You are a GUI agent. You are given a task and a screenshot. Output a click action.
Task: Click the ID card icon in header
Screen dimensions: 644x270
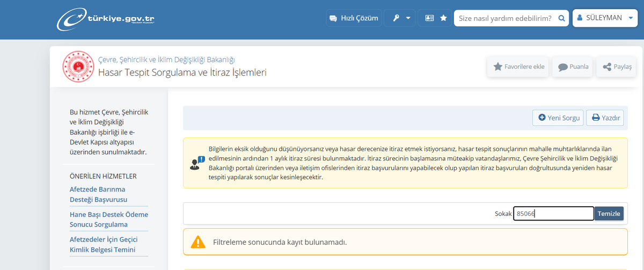coord(429,18)
